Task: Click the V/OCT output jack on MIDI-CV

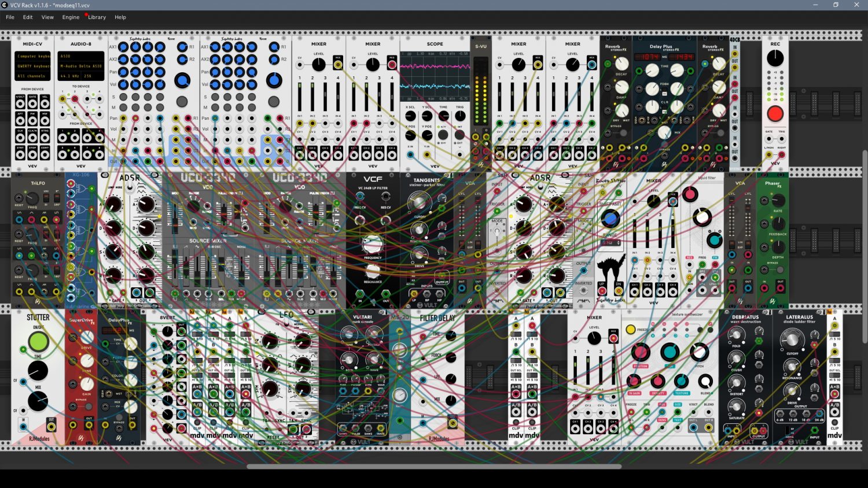Action: tap(20, 104)
